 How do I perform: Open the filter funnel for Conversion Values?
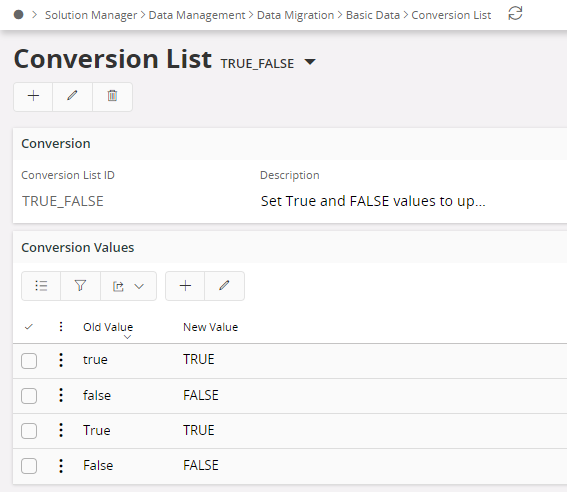(x=80, y=286)
